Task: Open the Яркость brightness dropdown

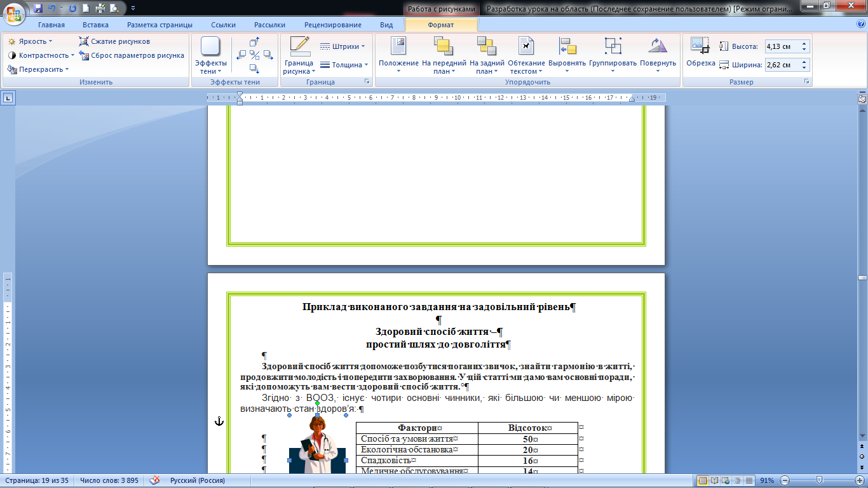Action: point(30,41)
